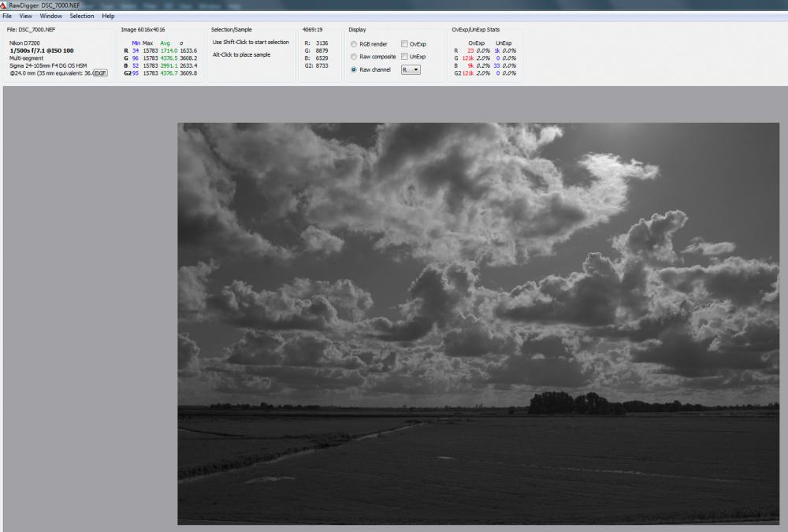Click the sample G2 value 8733
Image resolution: width=788 pixels, height=532 pixels.
(322, 66)
